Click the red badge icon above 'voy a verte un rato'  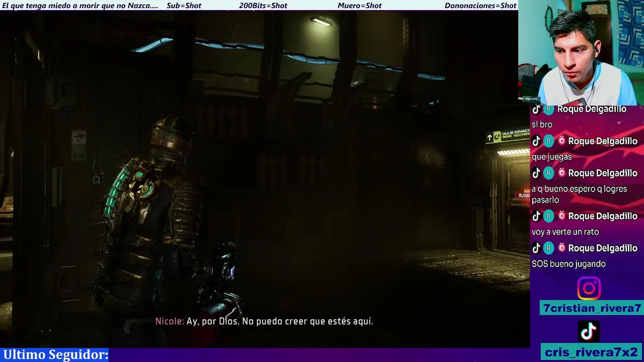(561, 216)
